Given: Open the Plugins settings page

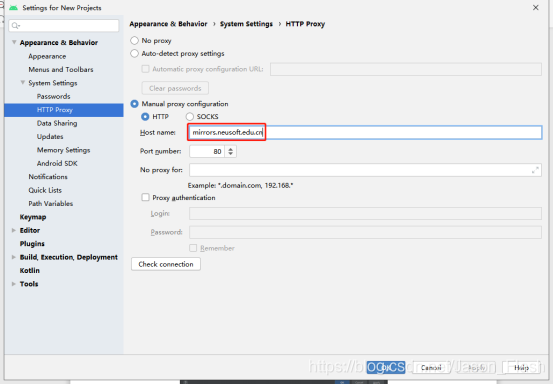Looking at the screenshot, I should 32,244.
